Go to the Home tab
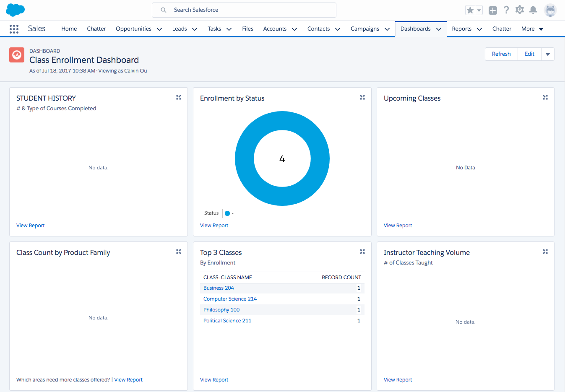Screen dimensions: 565x392 (x=69, y=29)
